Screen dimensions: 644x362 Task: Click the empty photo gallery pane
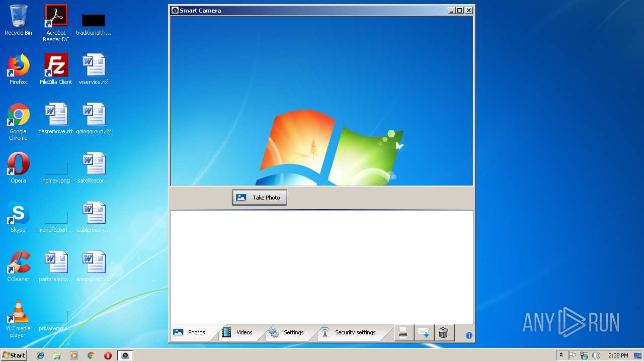point(322,267)
